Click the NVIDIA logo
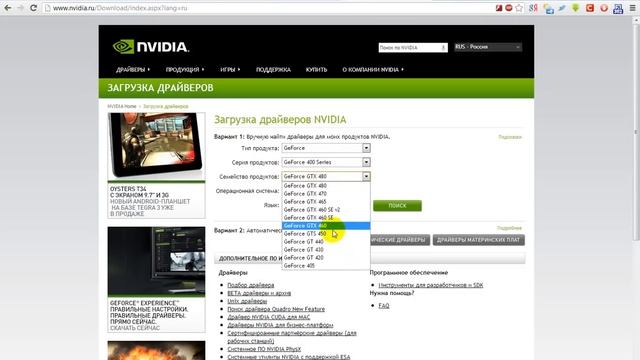640x360 pixels. click(x=151, y=47)
